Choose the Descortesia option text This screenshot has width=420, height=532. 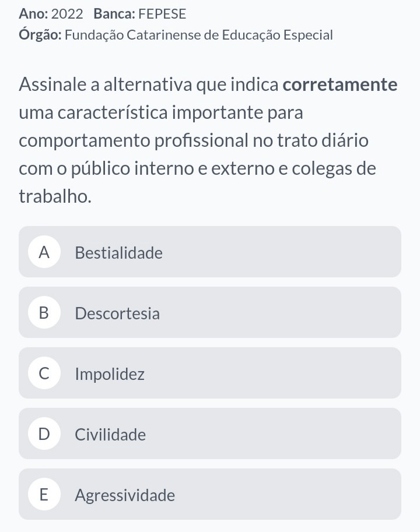pos(117,313)
